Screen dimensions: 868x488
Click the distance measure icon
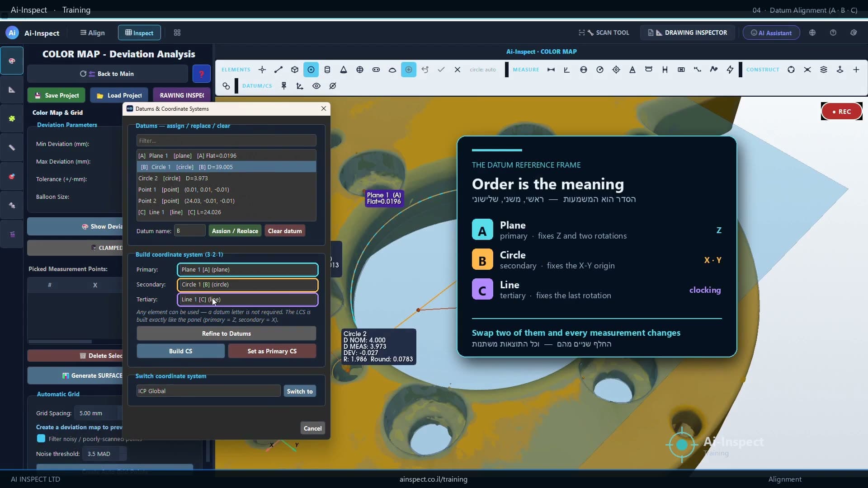pos(551,70)
